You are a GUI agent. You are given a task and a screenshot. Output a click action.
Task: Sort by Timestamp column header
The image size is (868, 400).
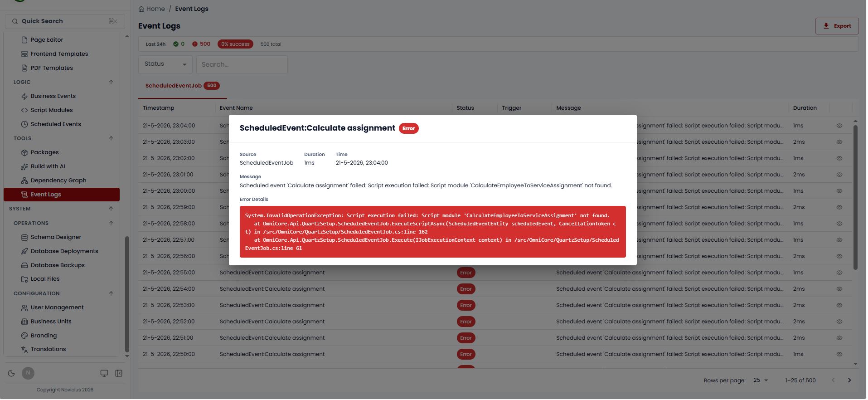tap(158, 108)
